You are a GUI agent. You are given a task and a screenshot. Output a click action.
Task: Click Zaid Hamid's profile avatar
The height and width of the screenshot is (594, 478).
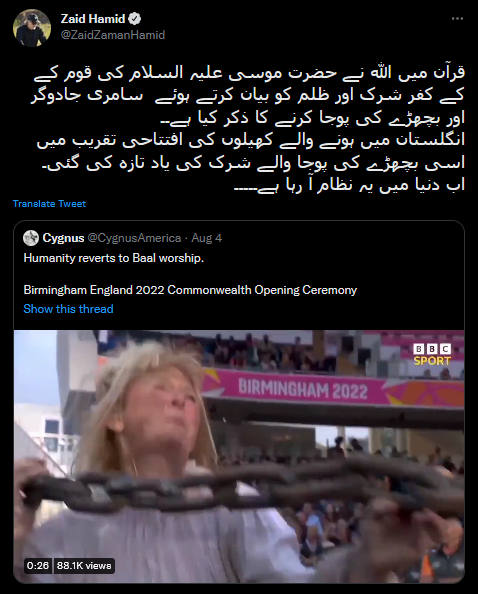[32, 28]
